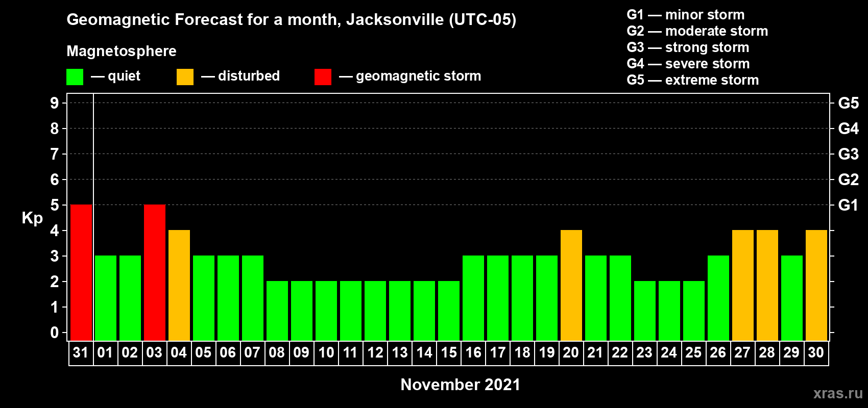Click date label 14 on the axis
Viewport: 868px width, 408px height.
coord(424,352)
